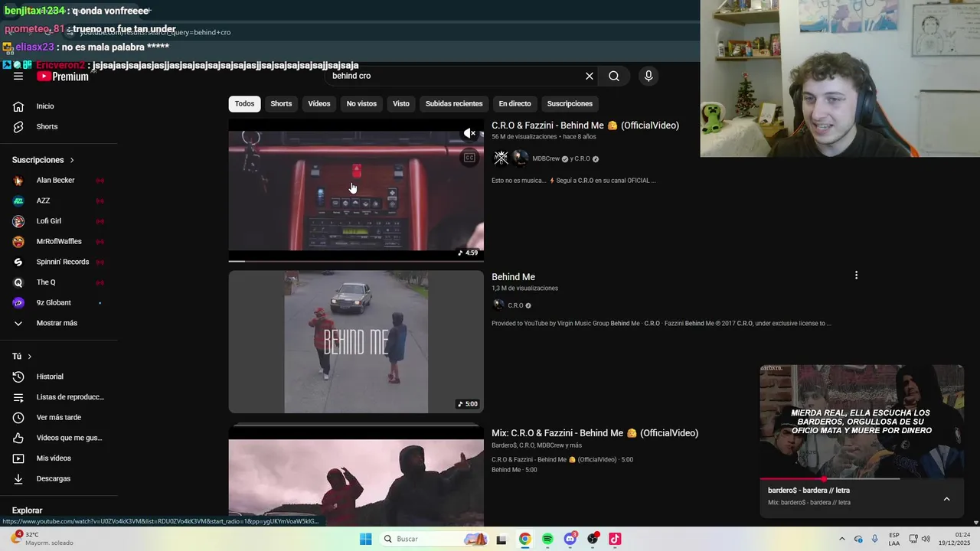Open The Q channel subscription
Image resolution: width=980 pixels, height=551 pixels.
[x=59, y=282]
